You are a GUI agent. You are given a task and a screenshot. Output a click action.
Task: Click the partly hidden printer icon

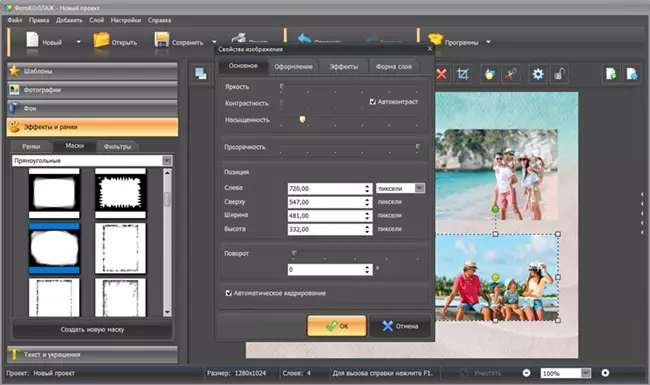(x=239, y=39)
